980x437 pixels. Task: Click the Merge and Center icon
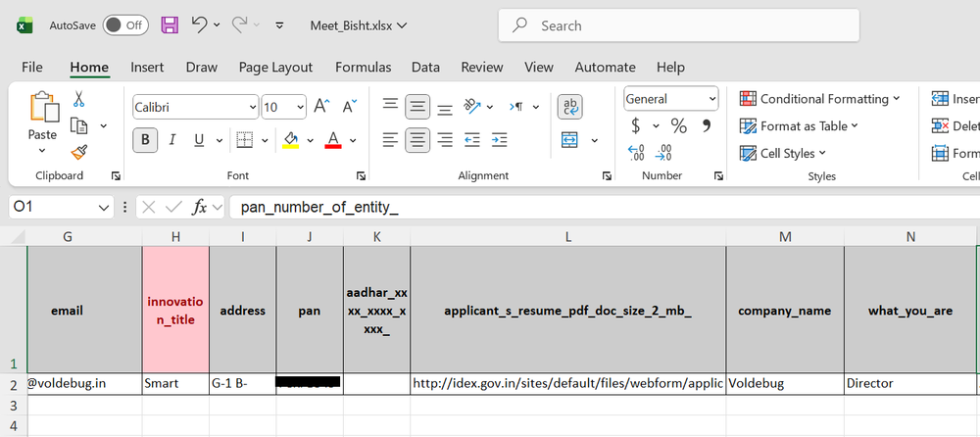point(569,140)
